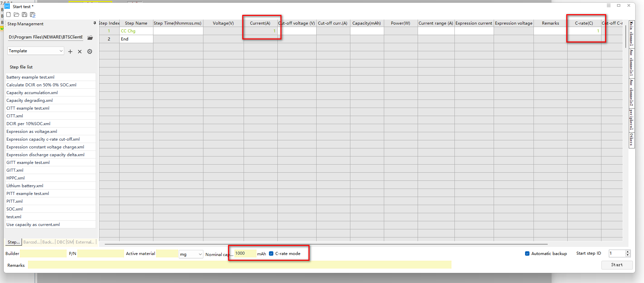Switch to the Barcod... tab
Image resolution: width=644 pixels, height=283 pixels.
coord(32,242)
